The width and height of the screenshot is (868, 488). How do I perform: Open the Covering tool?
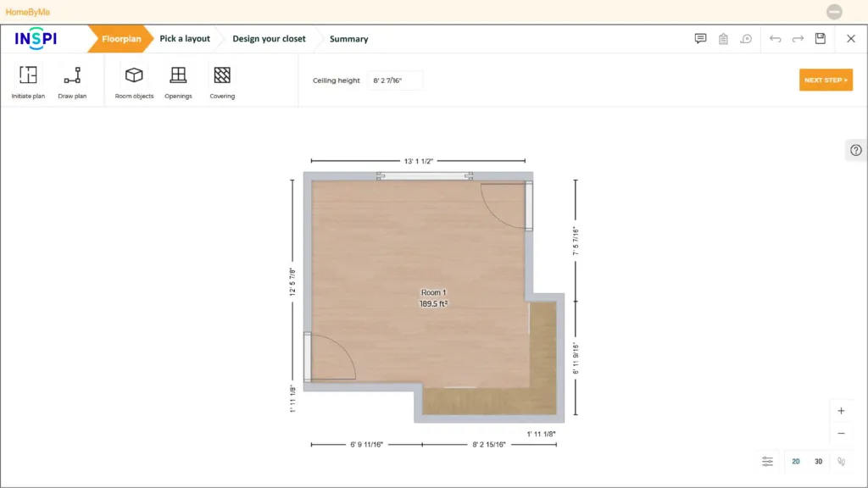tap(222, 80)
